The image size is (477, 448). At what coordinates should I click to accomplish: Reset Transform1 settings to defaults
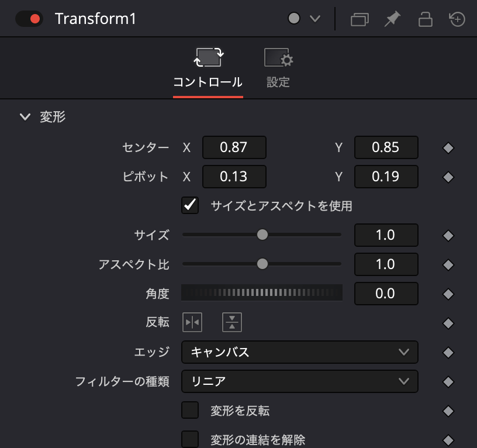(x=457, y=18)
